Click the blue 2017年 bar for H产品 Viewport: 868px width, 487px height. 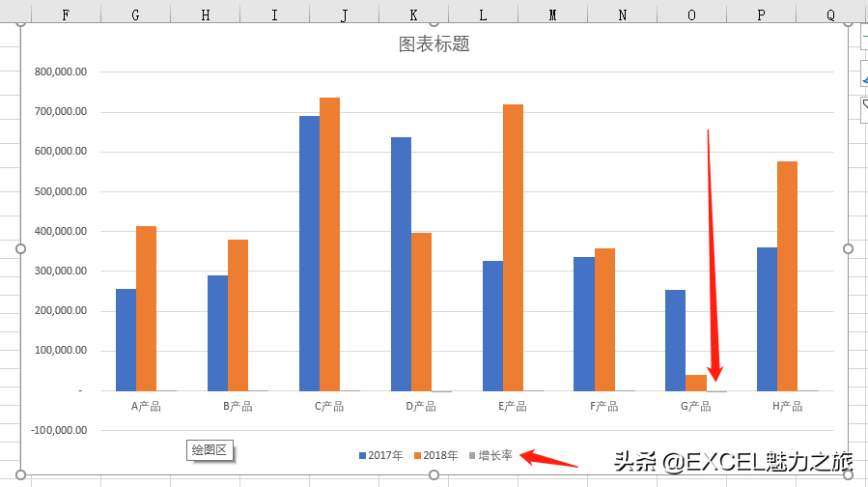coord(768,319)
